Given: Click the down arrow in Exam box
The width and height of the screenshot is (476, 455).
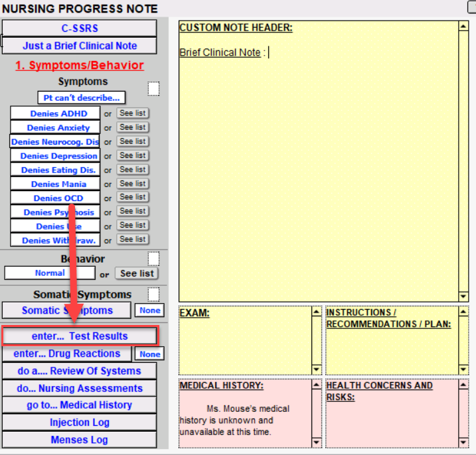Looking at the screenshot, I should click(x=316, y=369).
